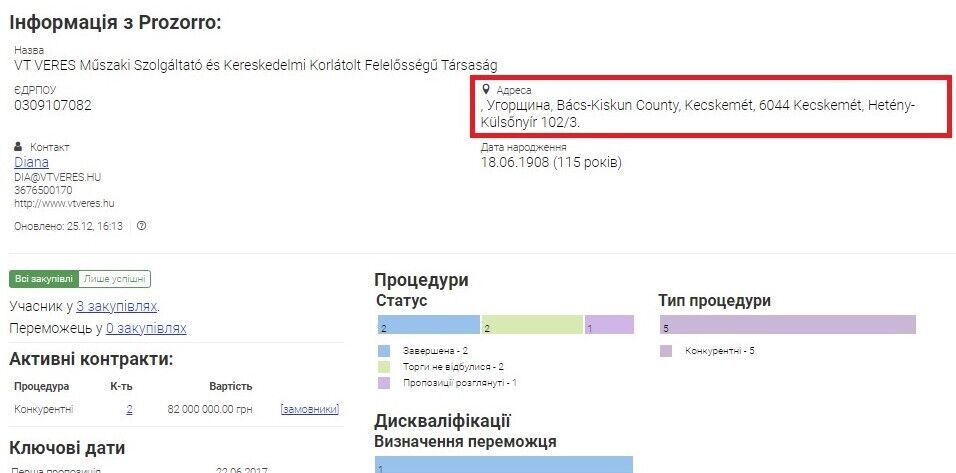The height and width of the screenshot is (473, 956).
Task: Click the blue Завершена status bar segment
Action: point(429,325)
